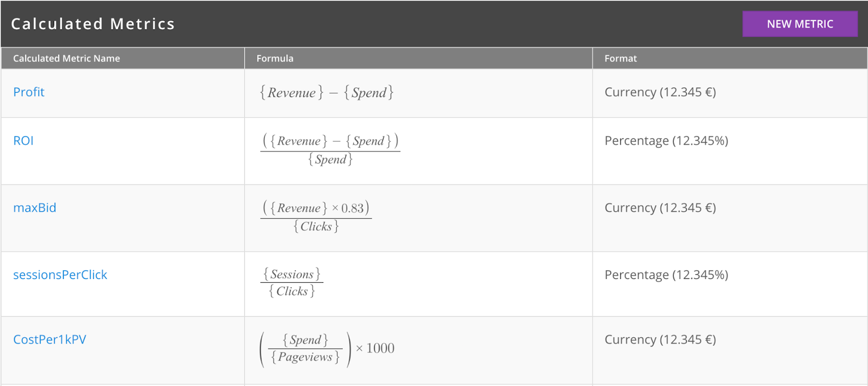868x386 pixels.
Task: Click the Calculated Metrics page title
Action: 93,24
